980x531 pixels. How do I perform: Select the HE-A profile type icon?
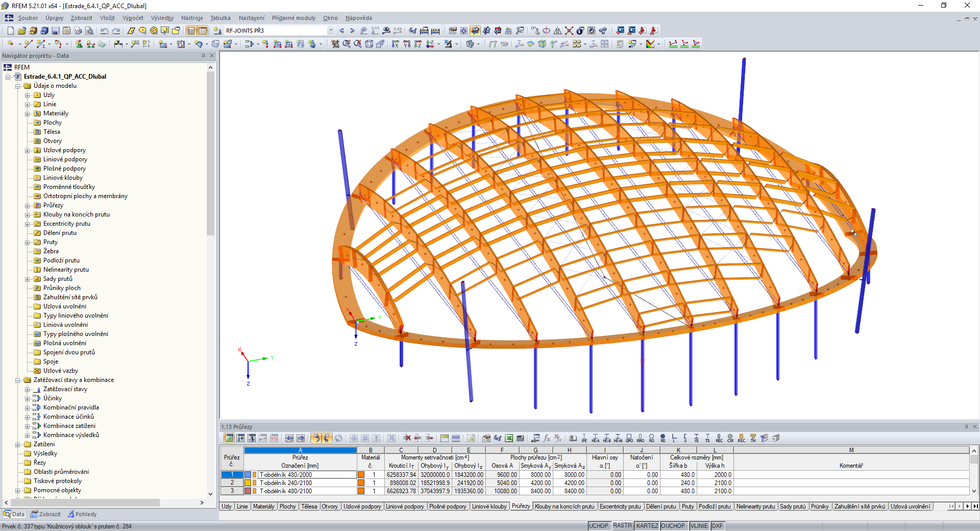tap(596, 439)
